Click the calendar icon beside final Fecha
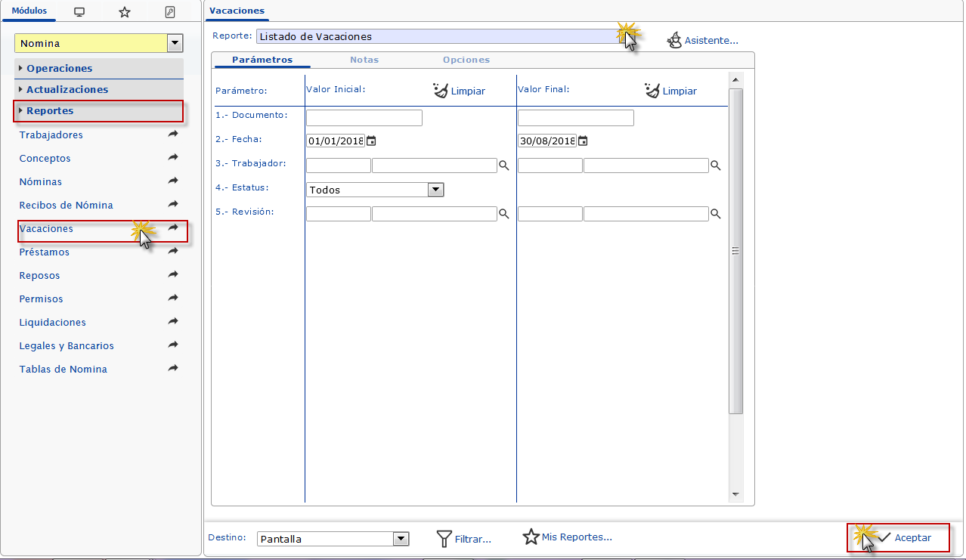Viewport: 966px width, 560px height. point(583,141)
